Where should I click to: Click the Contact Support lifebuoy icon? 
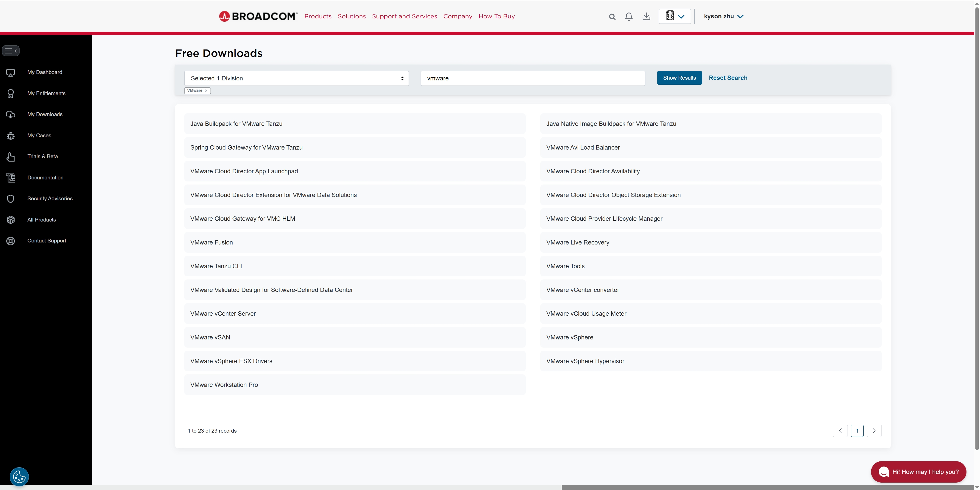coord(11,241)
